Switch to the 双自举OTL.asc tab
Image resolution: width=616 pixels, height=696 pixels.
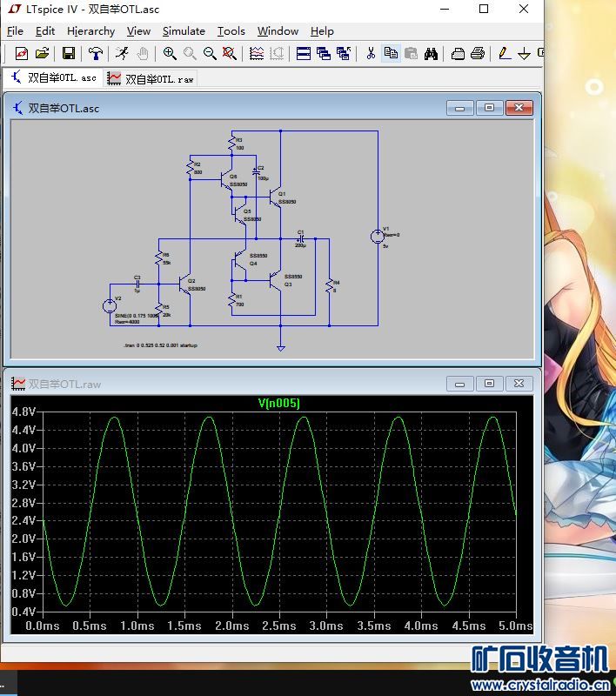coord(53,78)
